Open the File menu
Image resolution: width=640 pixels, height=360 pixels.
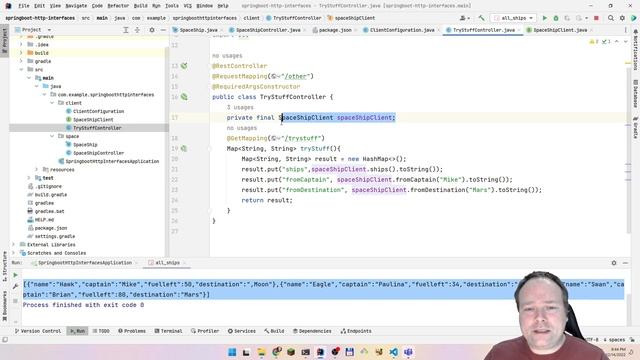point(24,6)
